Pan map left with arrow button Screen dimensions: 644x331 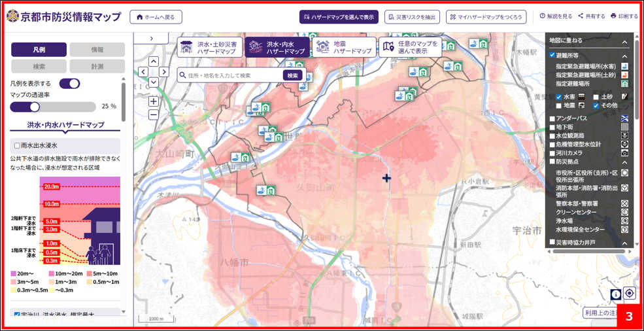click(x=143, y=72)
